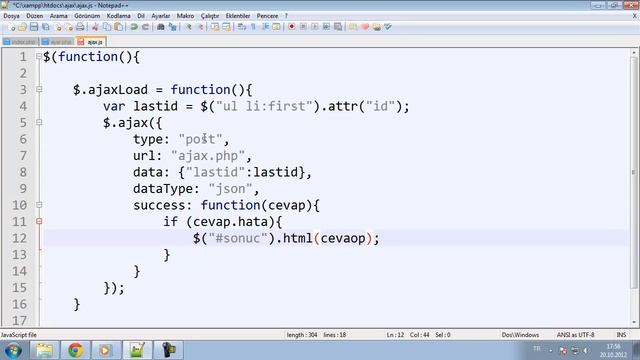
Task: Click the red heart plugin toolbar icon
Action: 365,27
